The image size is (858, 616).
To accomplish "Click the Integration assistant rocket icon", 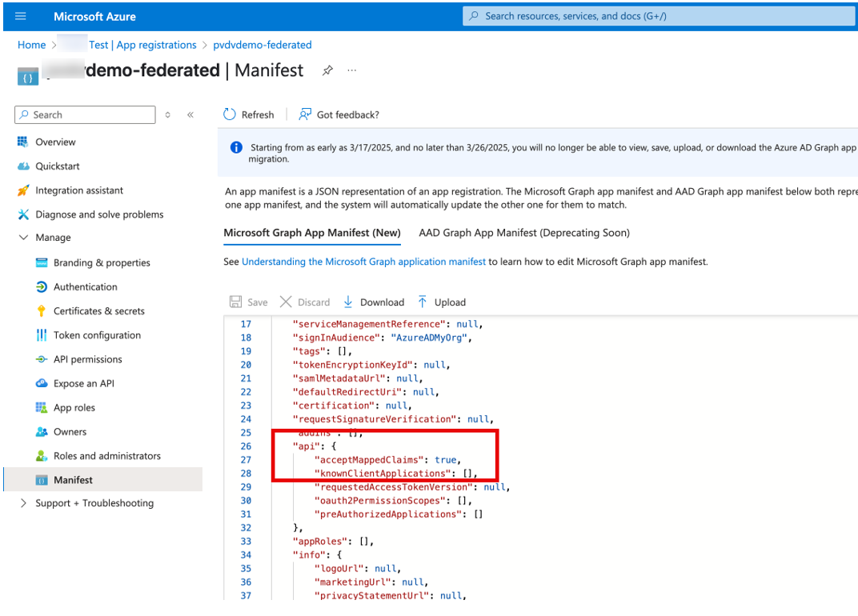I will click(23, 190).
